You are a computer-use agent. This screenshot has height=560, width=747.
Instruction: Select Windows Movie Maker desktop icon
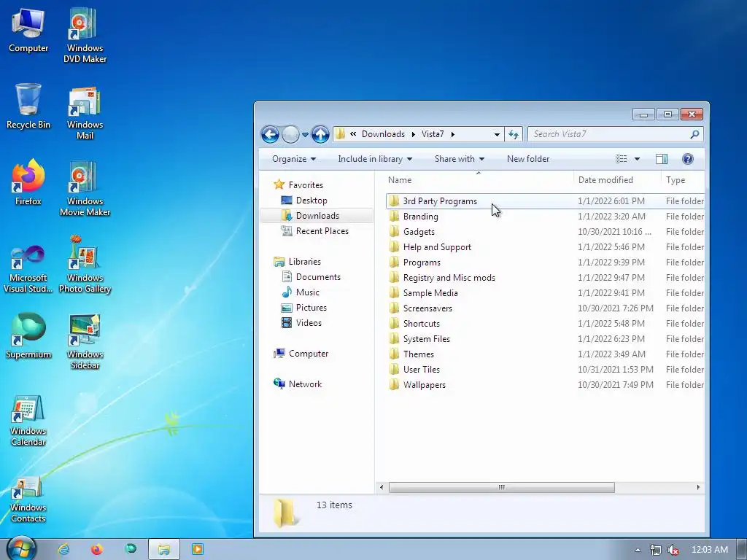click(85, 189)
